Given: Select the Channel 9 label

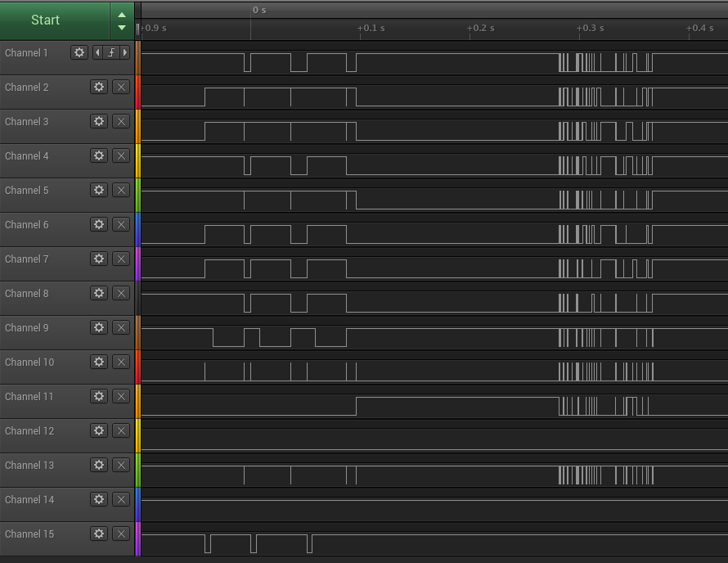Looking at the screenshot, I should point(26,328).
